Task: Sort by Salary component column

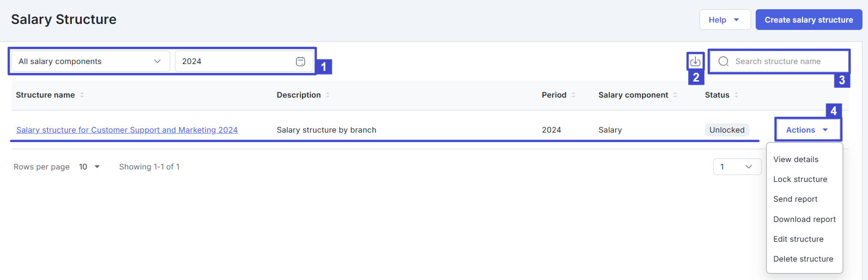Action: (675, 95)
